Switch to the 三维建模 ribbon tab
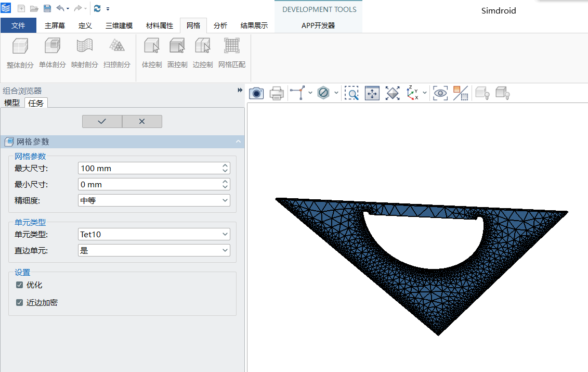This screenshot has width=588, height=372. (119, 25)
